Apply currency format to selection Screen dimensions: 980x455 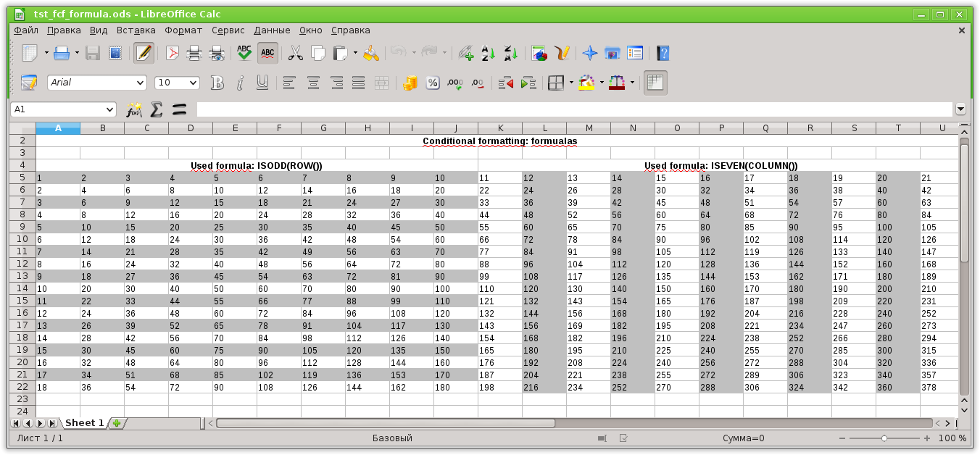point(409,83)
